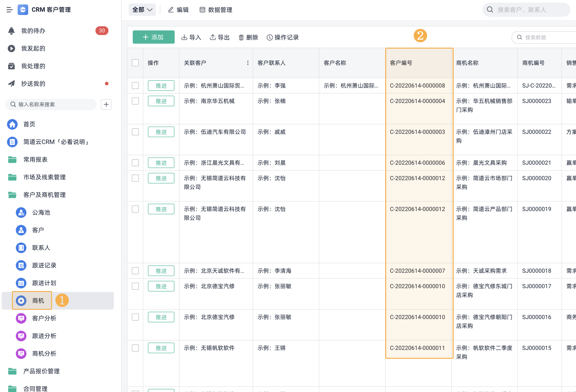Click the 删除 trash icon
576x392 pixels.
pos(241,37)
